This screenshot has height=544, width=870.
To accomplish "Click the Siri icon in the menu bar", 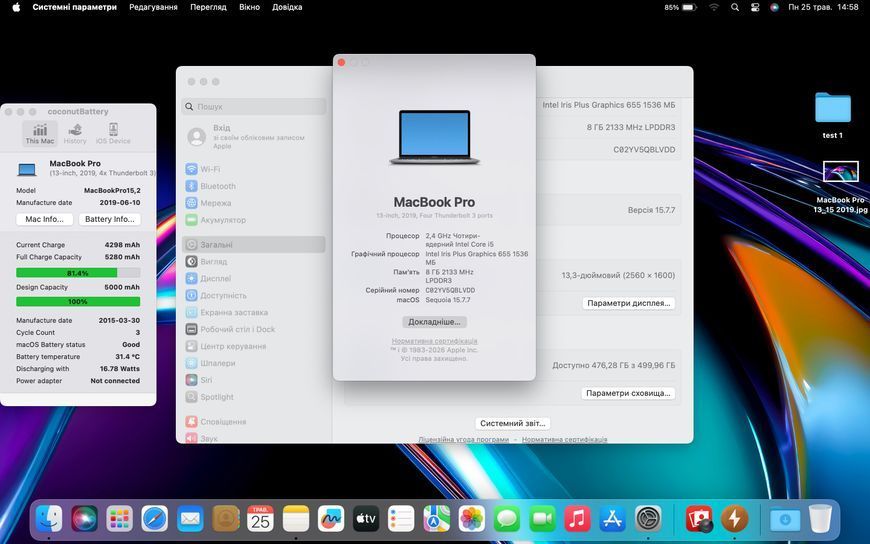I will [775, 7].
